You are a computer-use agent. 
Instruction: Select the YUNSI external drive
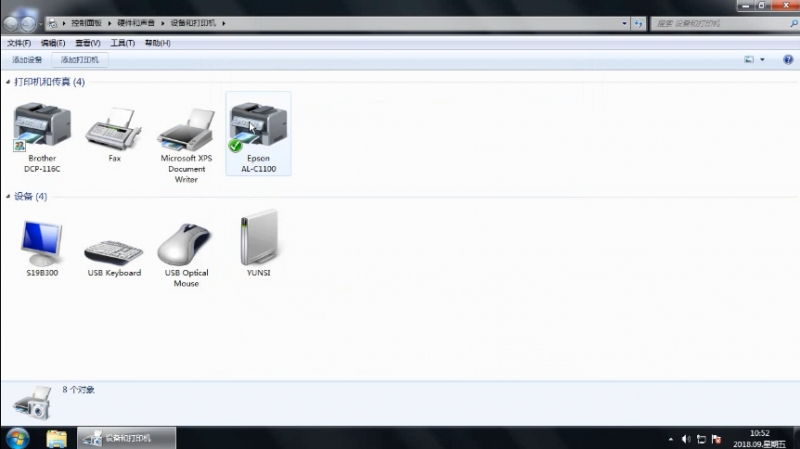[x=258, y=240]
